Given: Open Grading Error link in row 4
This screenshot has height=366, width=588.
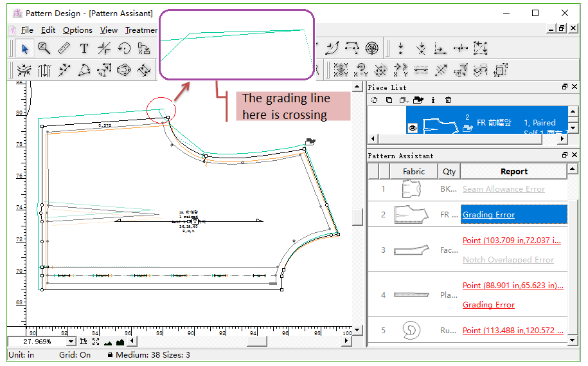Looking at the screenshot, I should pos(488,305).
